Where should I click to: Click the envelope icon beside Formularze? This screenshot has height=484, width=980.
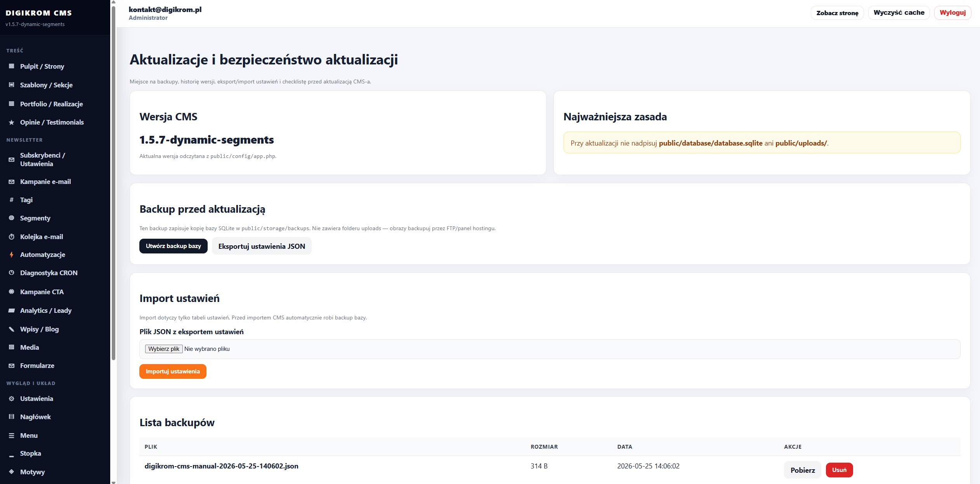12,366
